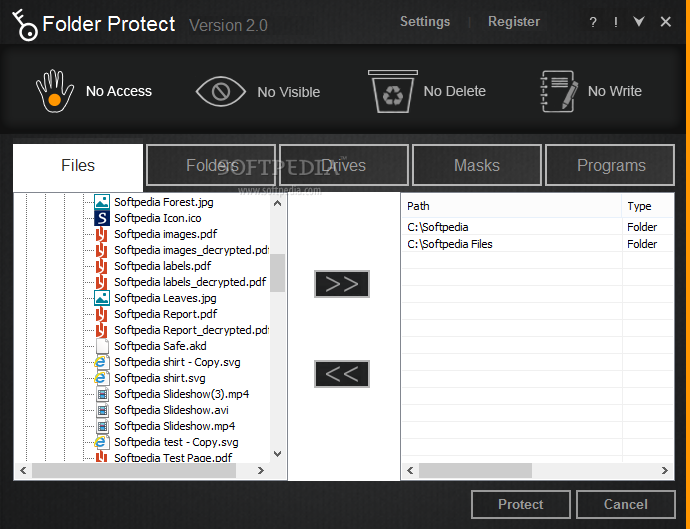Click the No Access hand icon
Image resolution: width=690 pixels, height=529 pixels.
pos(55,91)
